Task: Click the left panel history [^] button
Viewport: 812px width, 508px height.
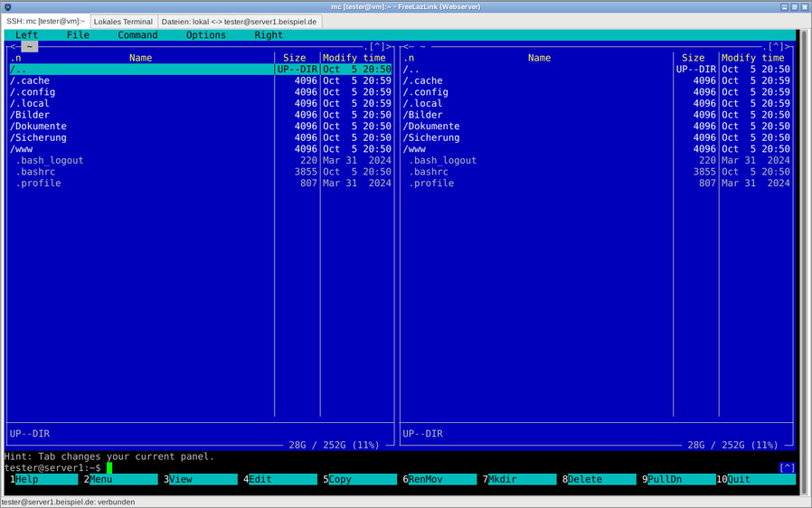Action: coord(378,47)
